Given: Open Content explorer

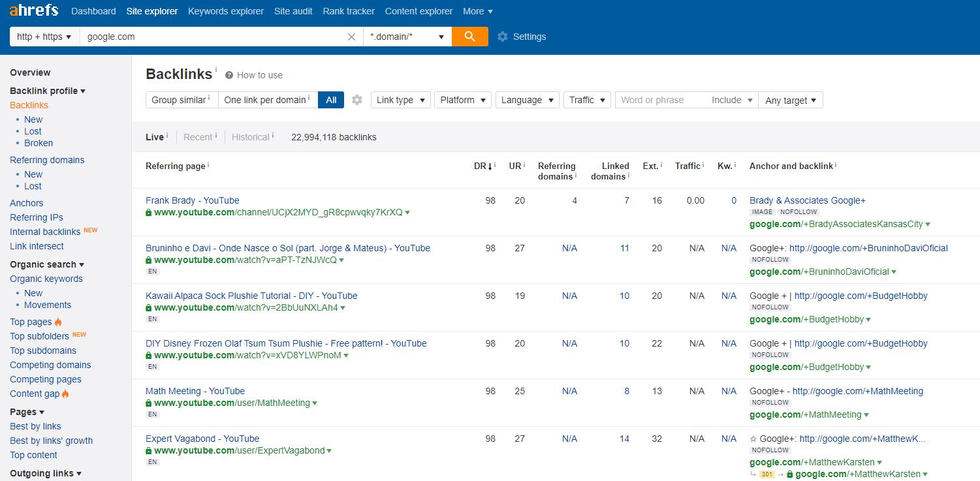Looking at the screenshot, I should tap(419, 11).
